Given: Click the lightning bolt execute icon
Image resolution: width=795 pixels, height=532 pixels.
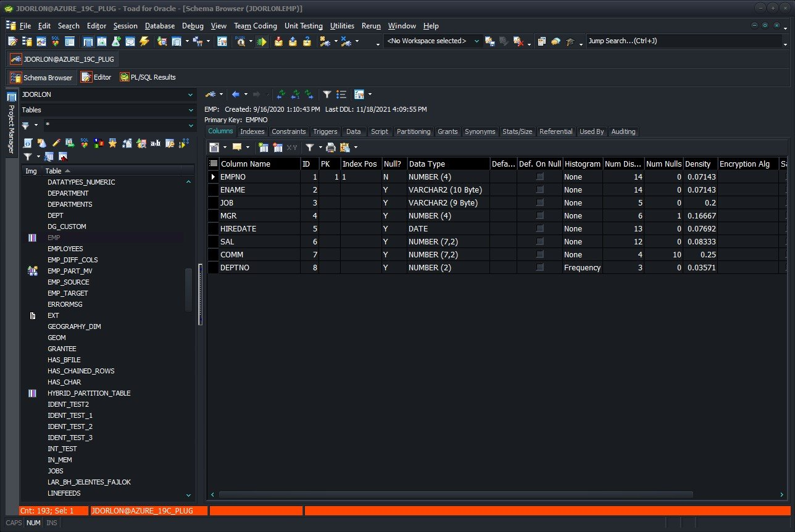Looking at the screenshot, I should click(144, 41).
